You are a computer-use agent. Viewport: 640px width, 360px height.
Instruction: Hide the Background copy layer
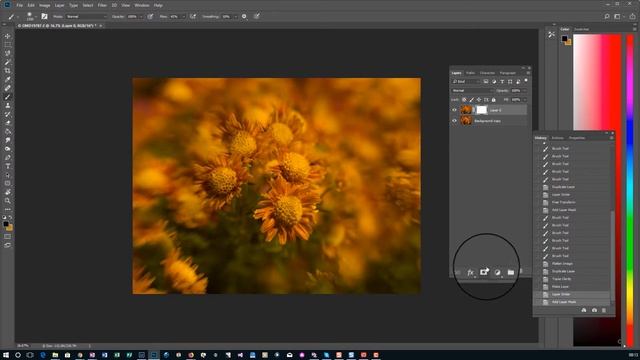tap(454, 121)
